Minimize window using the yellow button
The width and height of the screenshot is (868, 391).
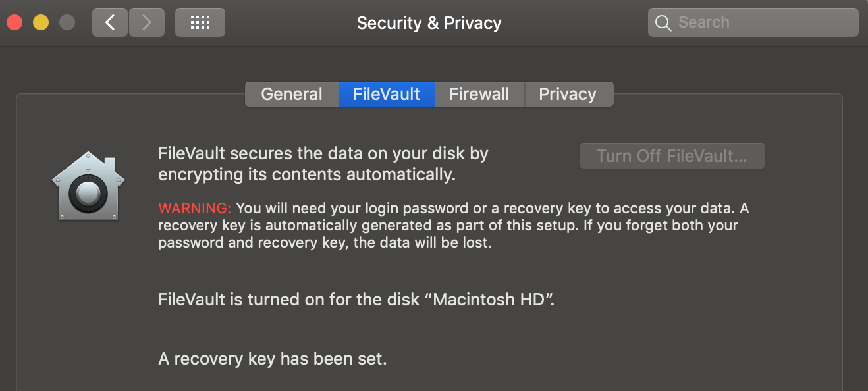[x=41, y=23]
